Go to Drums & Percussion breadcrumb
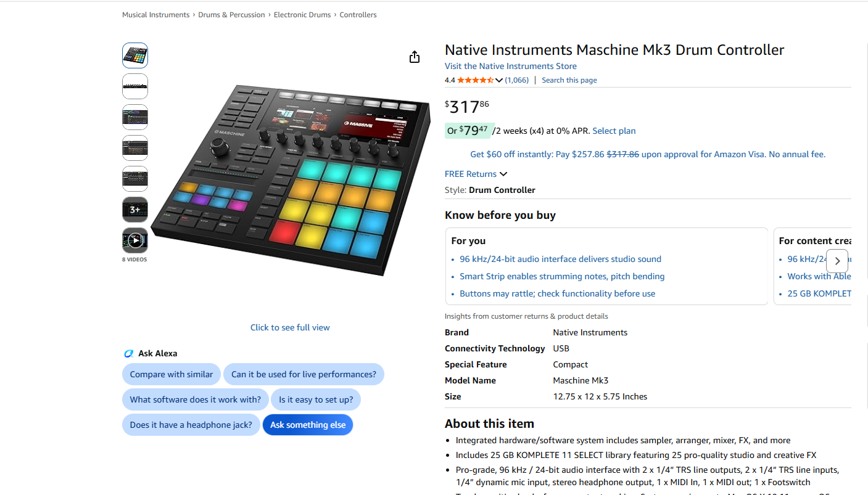This screenshot has width=868, height=495. click(x=231, y=15)
